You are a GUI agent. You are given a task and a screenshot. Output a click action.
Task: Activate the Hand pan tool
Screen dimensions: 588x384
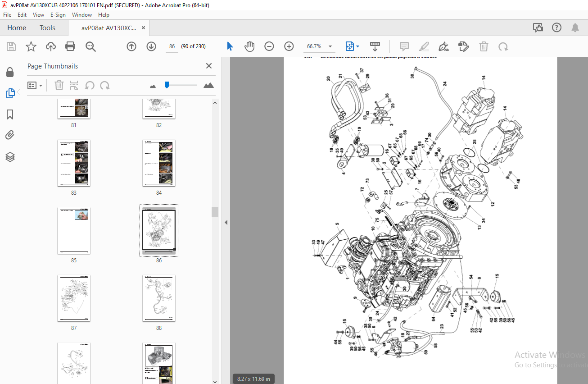point(249,46)
